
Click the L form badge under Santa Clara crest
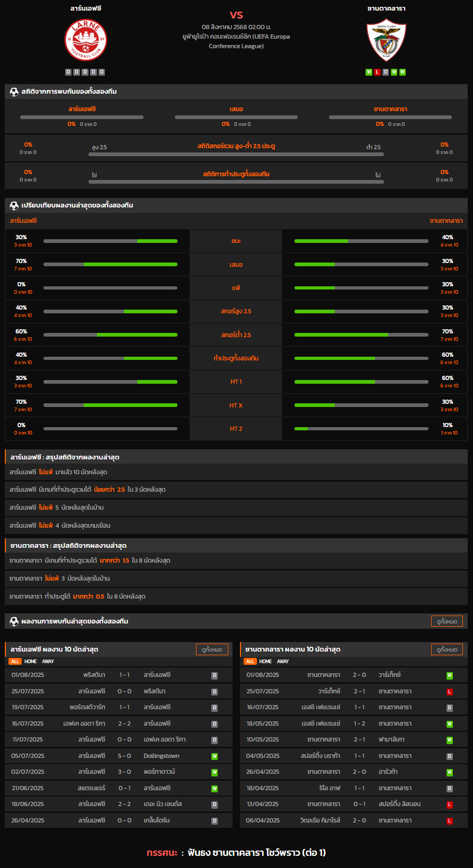click(x=378, y=72)
